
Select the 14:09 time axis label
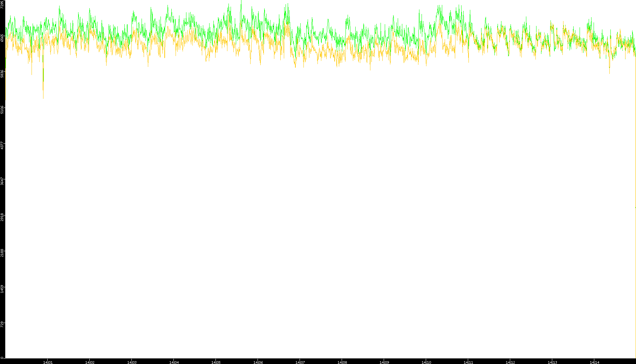pyautogui.click(x=384, y=362)
